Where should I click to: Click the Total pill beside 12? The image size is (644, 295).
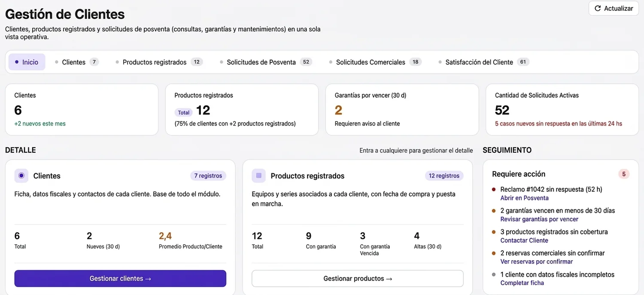pos(184,113)
